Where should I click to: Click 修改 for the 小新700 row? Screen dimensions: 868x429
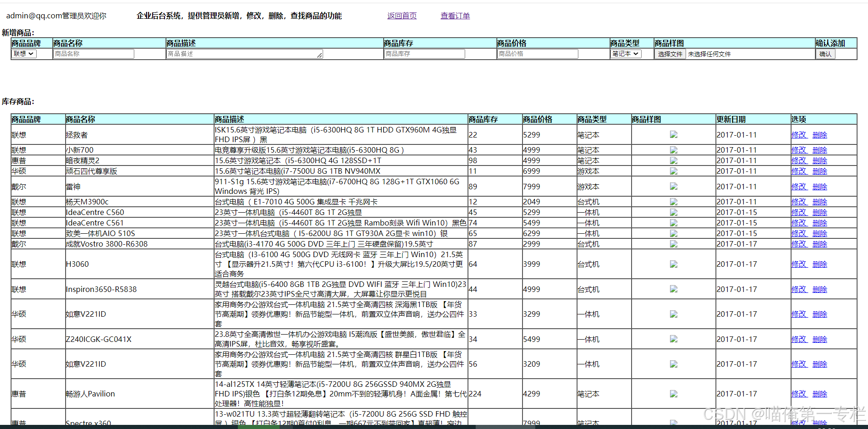pyautogui.click(x=799, y=150)
